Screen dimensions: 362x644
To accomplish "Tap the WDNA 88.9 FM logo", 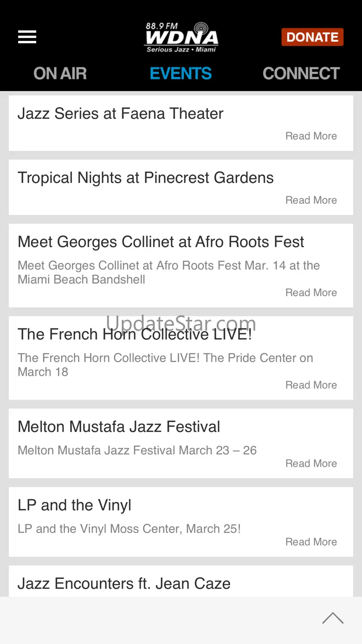I will [x=181, y=37].
